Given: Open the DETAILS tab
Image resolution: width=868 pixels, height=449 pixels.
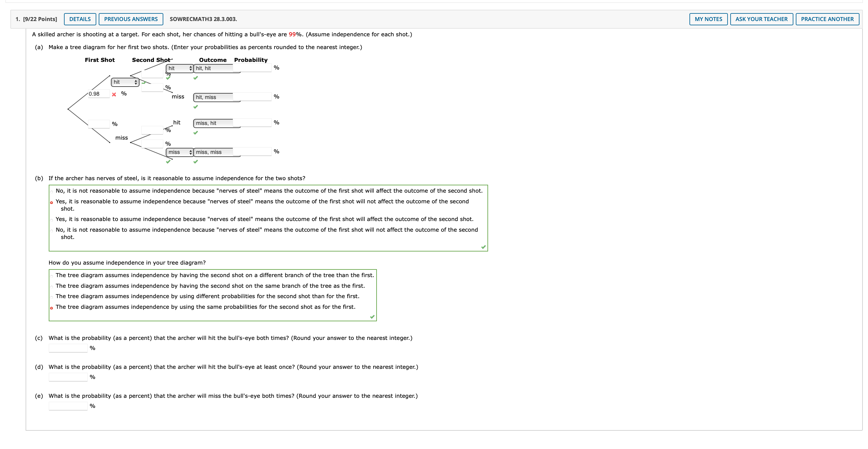Looking at the screenshot, I should click(80, 19).
